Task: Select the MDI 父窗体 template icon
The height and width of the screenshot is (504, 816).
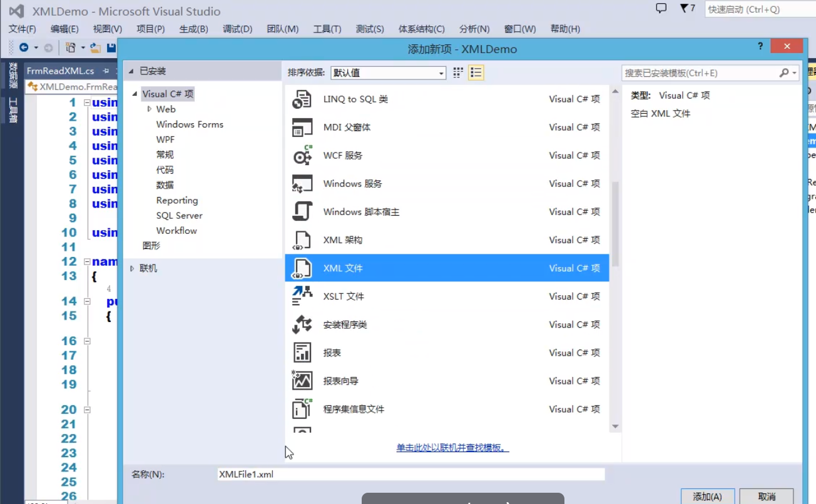Action: coord(302,128)
